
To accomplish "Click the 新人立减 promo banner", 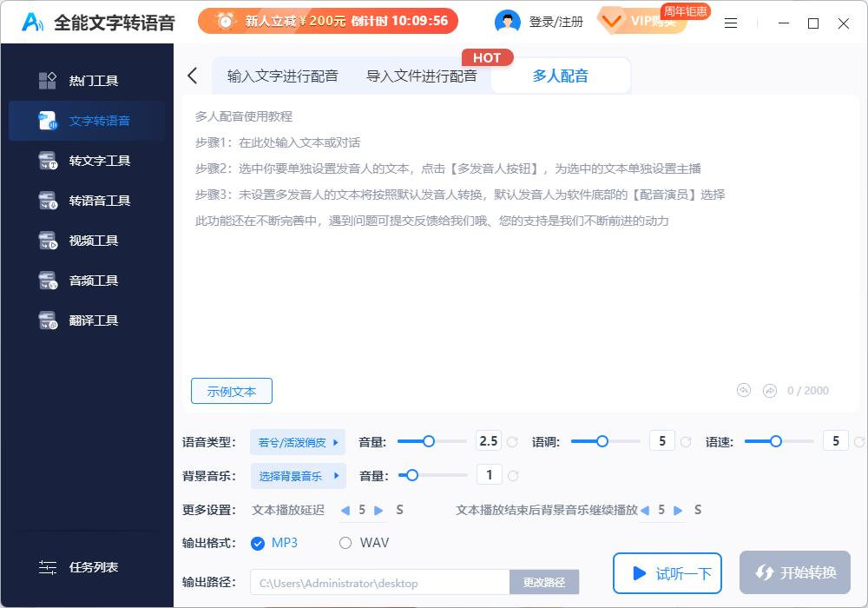I will 328,21.
